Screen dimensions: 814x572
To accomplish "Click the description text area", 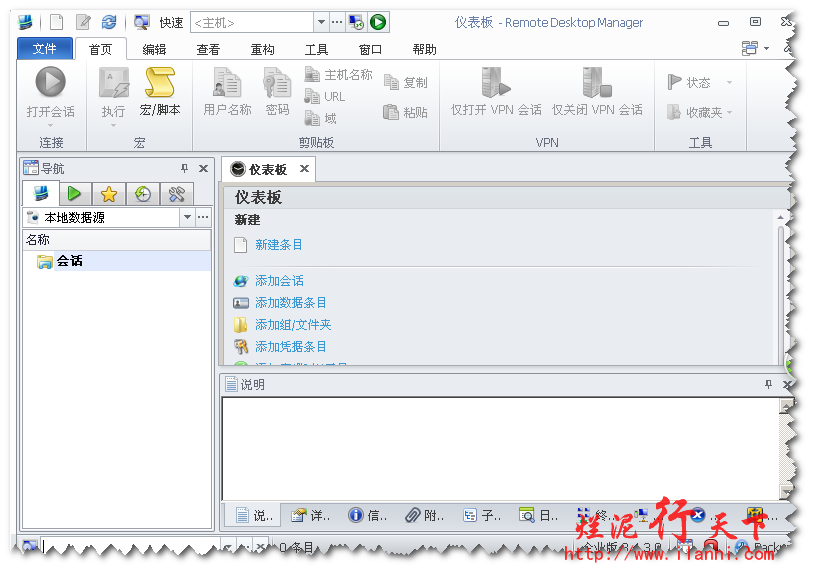I will click(501, 449).
